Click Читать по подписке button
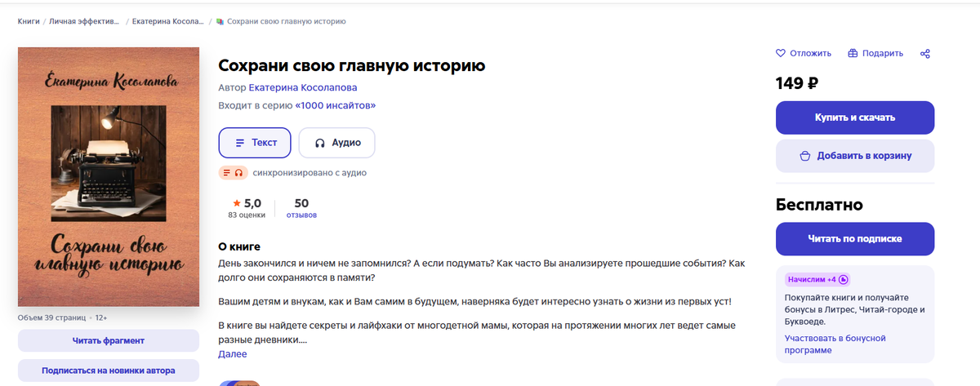 [x=855, y=239]
